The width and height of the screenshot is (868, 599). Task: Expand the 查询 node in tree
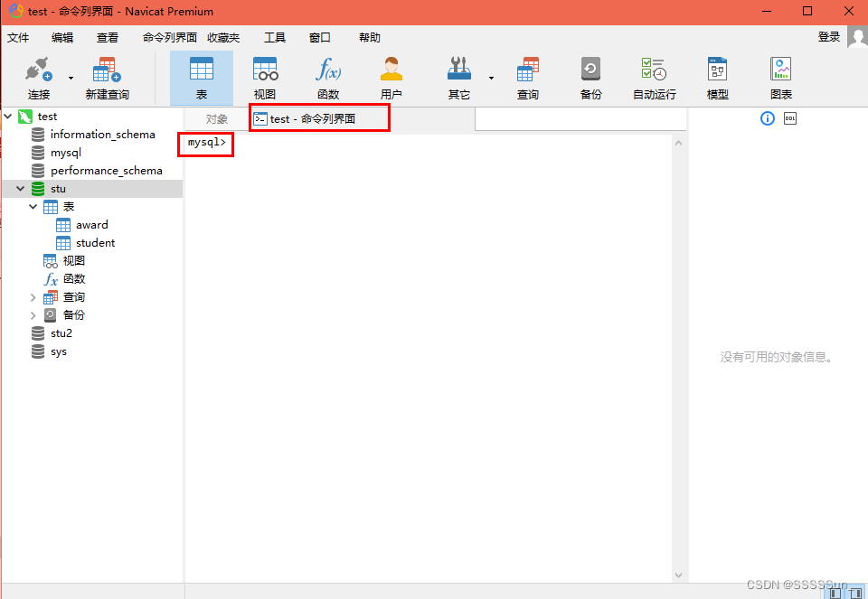(33, 297)
